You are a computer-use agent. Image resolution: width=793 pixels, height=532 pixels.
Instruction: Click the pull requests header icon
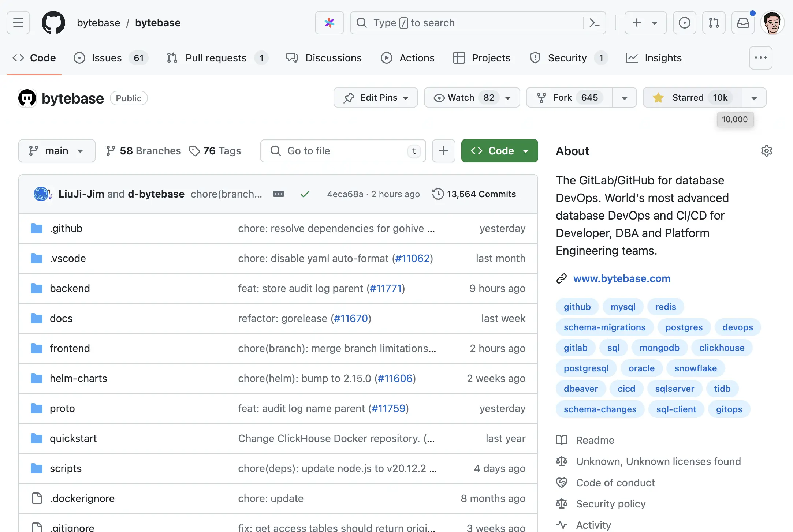point(714,23)
